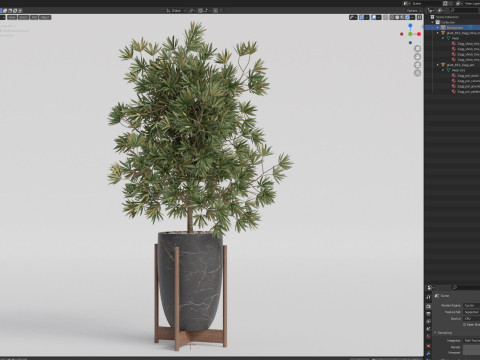Open the view layer browse icon
The image size is (480, 360).
click(459, 4)
